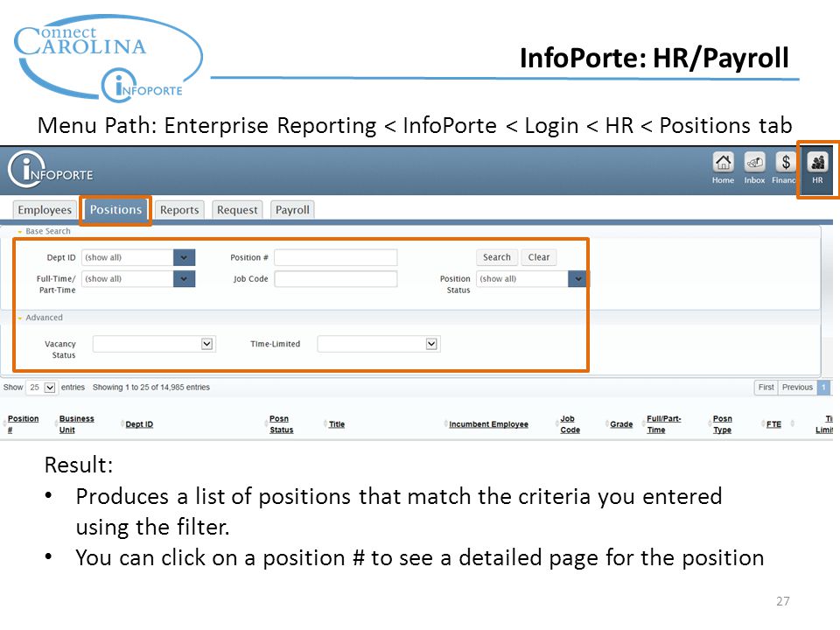Click the Previous pagination button
Screen dimensions: 840x630
[797, 388]
